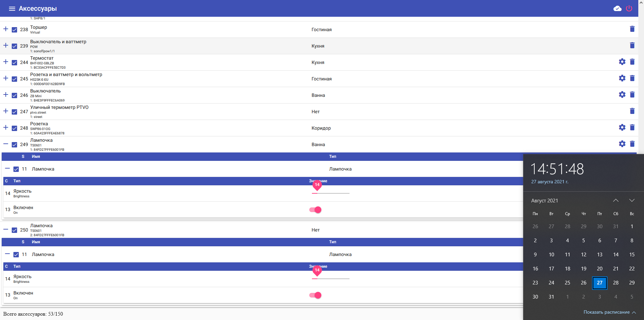
Task: Click the cloud sync icon in the header
Action: click(x=618, y=8)
